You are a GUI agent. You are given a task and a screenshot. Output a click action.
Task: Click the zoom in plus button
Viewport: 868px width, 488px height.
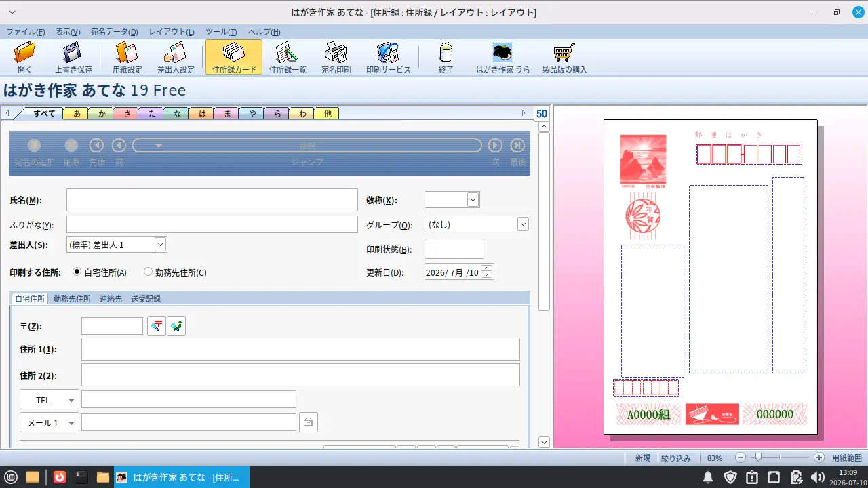[x=819, y=457]
